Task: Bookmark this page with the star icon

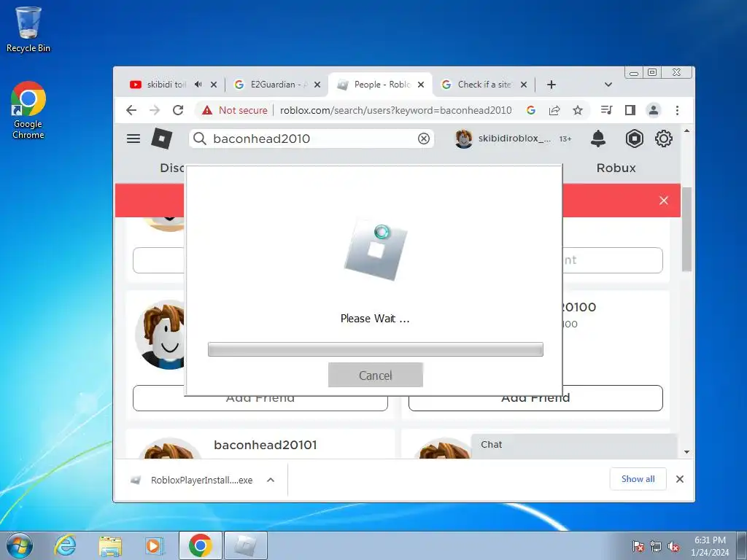Action: tap(578, 111)
